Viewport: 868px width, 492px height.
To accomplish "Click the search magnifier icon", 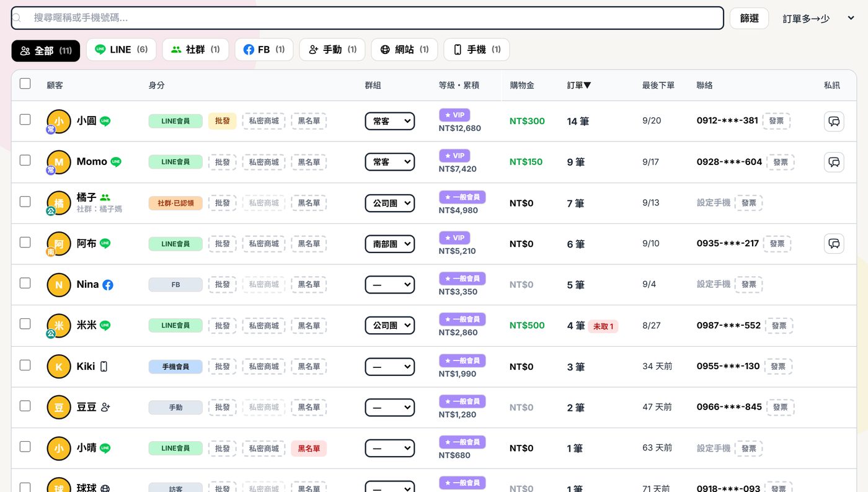I will (17, 18).
